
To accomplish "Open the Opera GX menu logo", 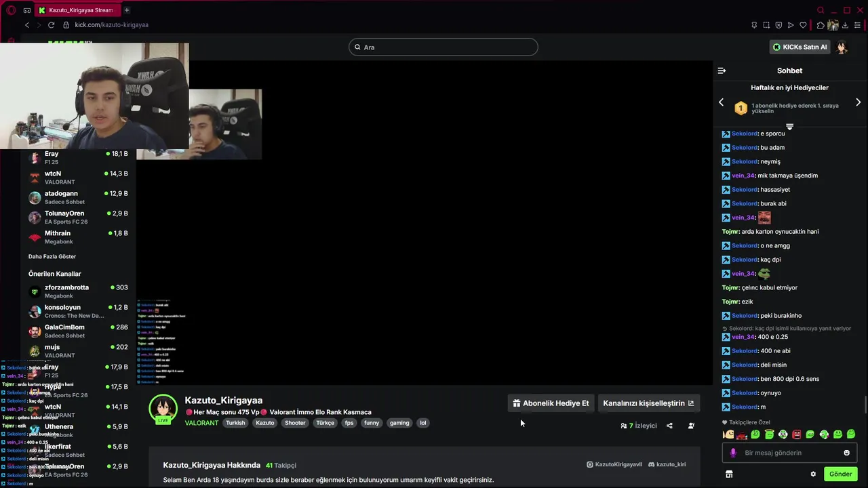I will 11,10.
